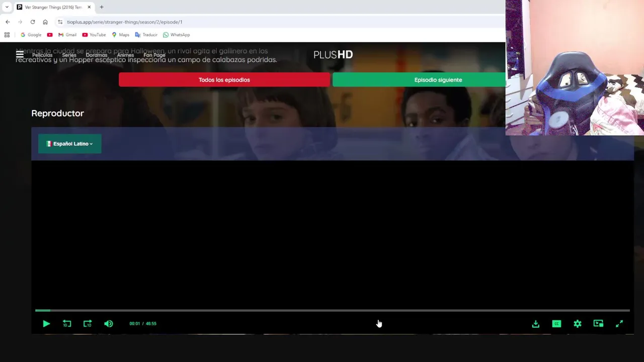Screen dimensions: 644x362
Task: Open the Animes menu item
Action: 125,55
